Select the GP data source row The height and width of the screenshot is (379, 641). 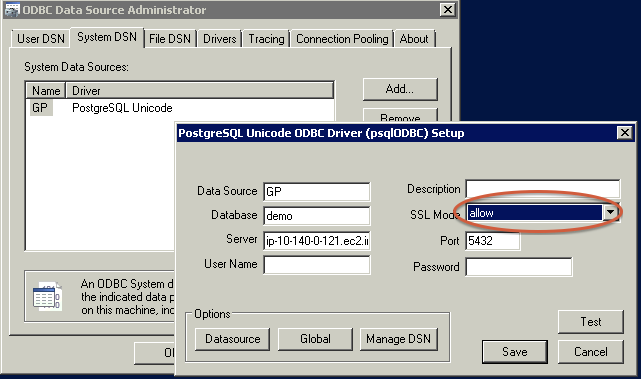[41, 108]
